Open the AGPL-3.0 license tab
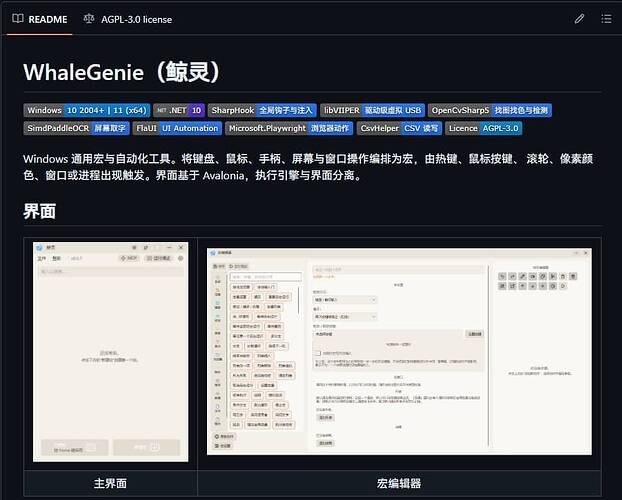Image resolution: width=622 pixels, height=500 pixels. point(128,19)
